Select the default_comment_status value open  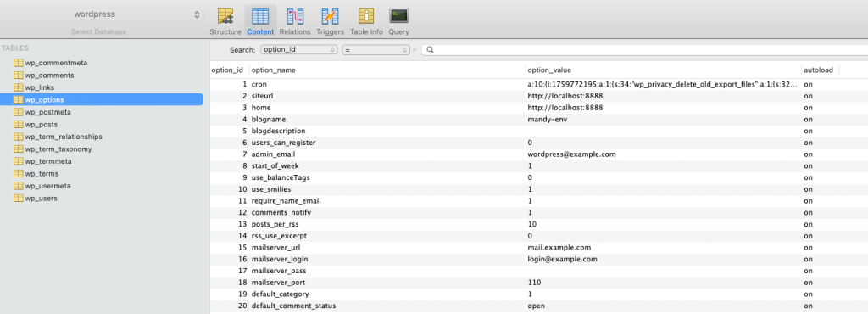point(537,306)
